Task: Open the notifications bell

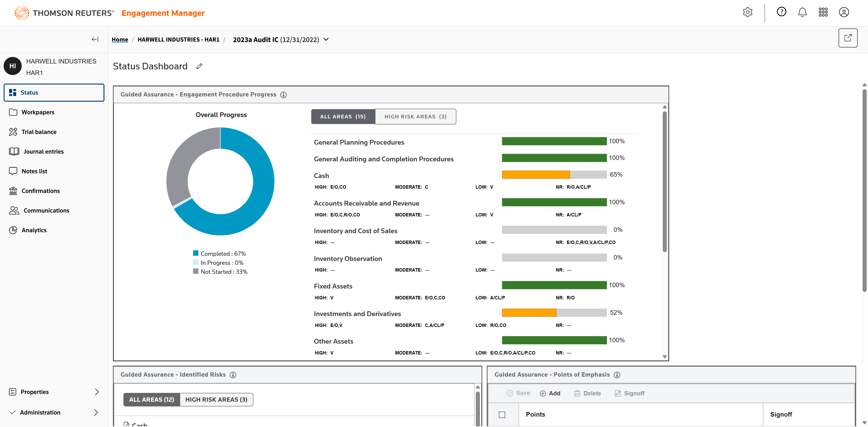Action: coord(802,12)
